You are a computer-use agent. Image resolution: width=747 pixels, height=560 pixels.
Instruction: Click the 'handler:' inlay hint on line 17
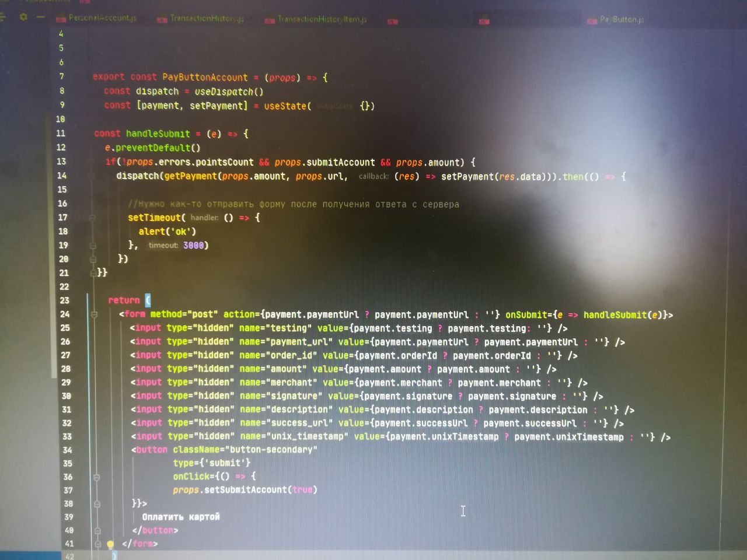pyautogui.click(x=204, y=218)
